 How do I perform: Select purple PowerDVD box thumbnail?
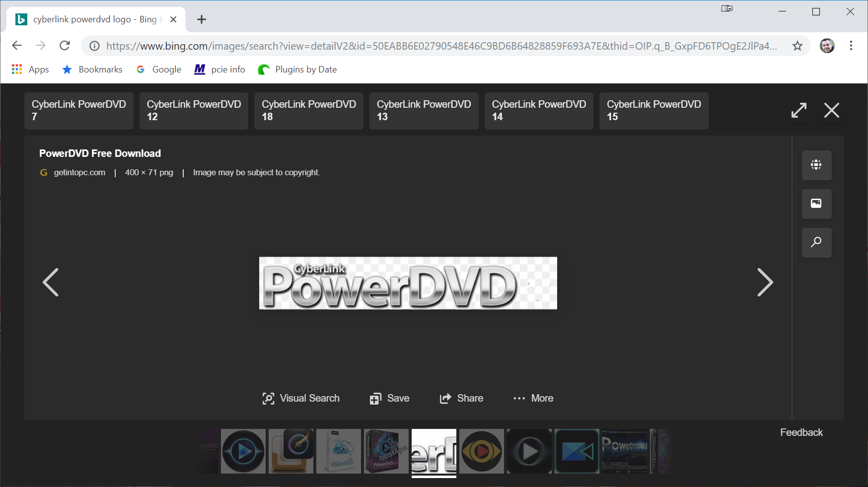pos(386,451)
